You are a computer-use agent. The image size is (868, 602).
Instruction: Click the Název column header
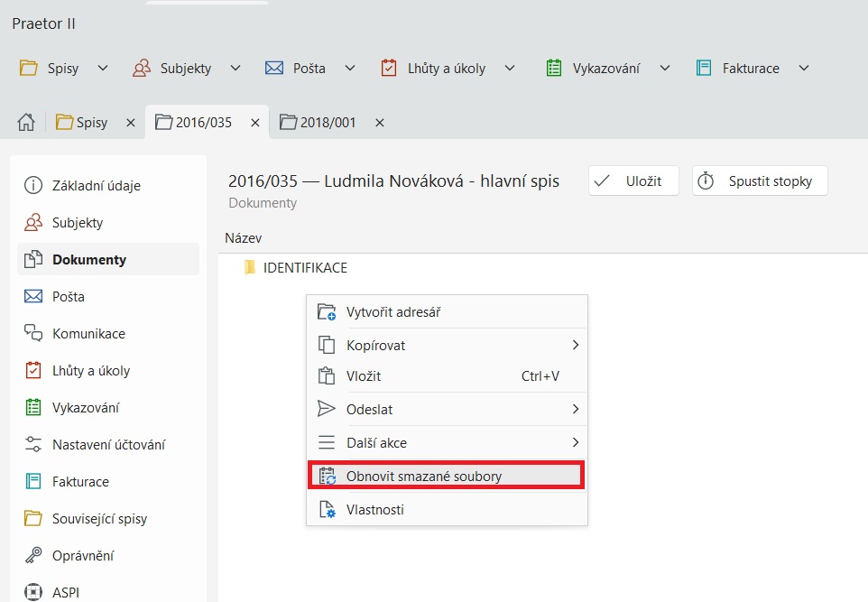pos(244,238)
